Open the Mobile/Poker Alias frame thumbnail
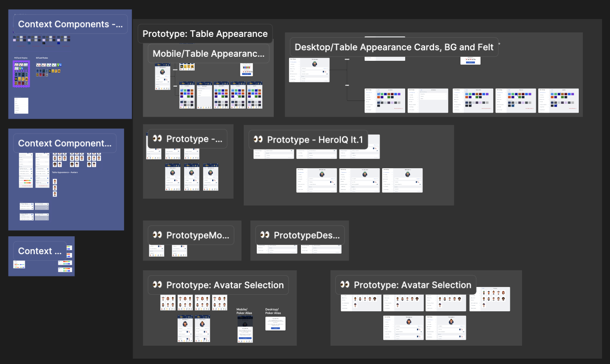The height and width of the screenshot is (364, 610). [x=245, y=329]
